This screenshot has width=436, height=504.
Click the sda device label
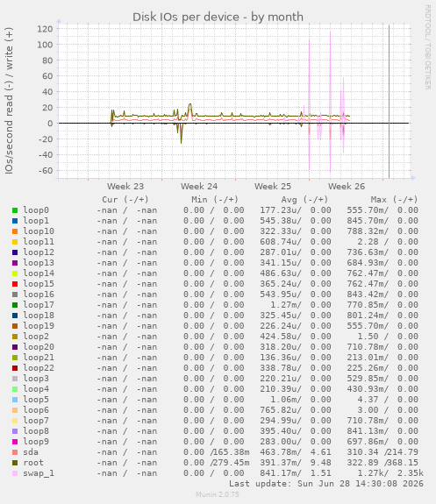click(31, 452)
